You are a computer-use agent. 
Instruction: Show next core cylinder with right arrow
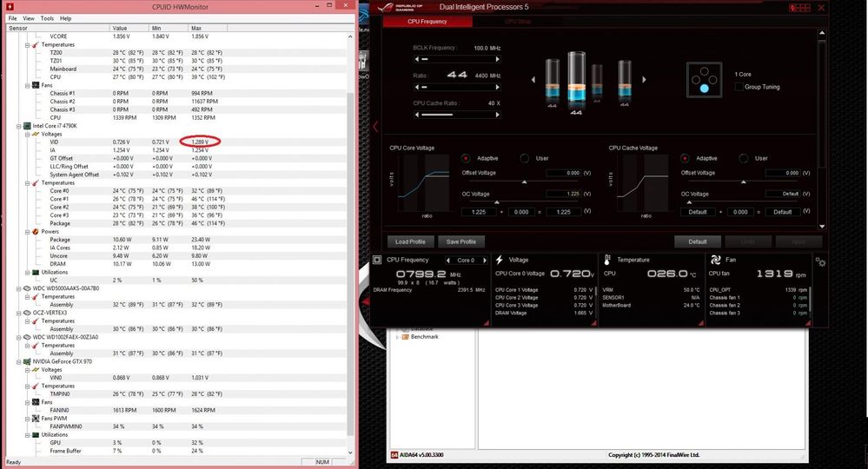click(644, 80)
